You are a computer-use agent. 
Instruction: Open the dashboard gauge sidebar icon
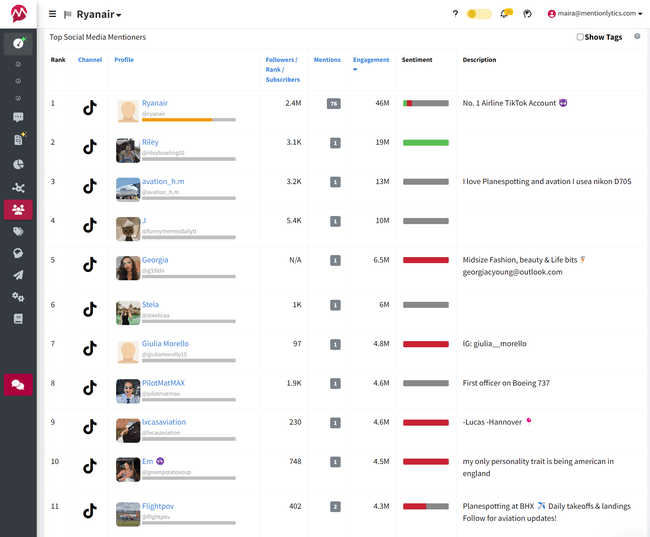pyautogui.click(x=18, y=43)
